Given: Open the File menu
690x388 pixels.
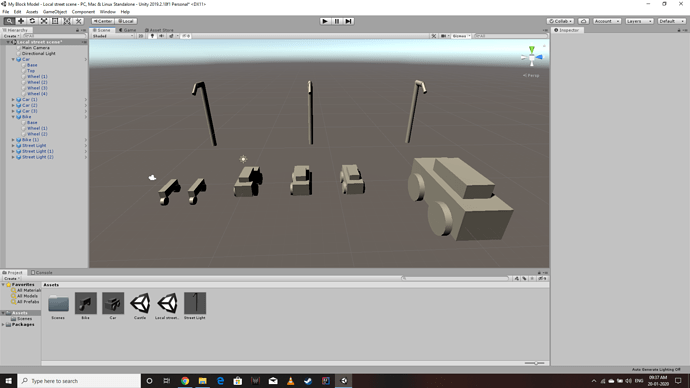Looking at the screenshot, I should (6, 12).
